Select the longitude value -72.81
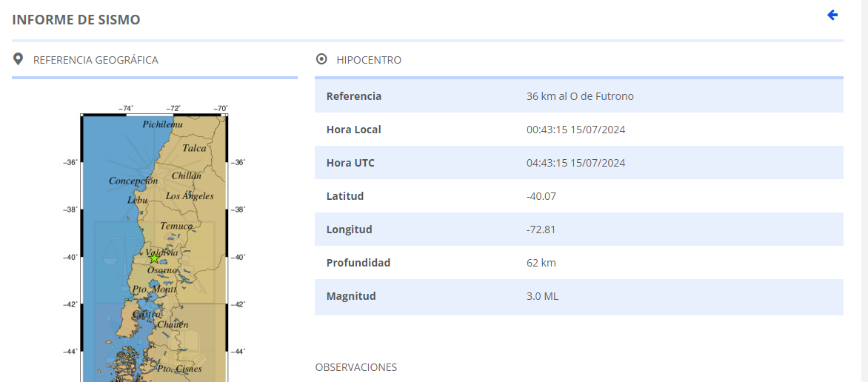 541,229
